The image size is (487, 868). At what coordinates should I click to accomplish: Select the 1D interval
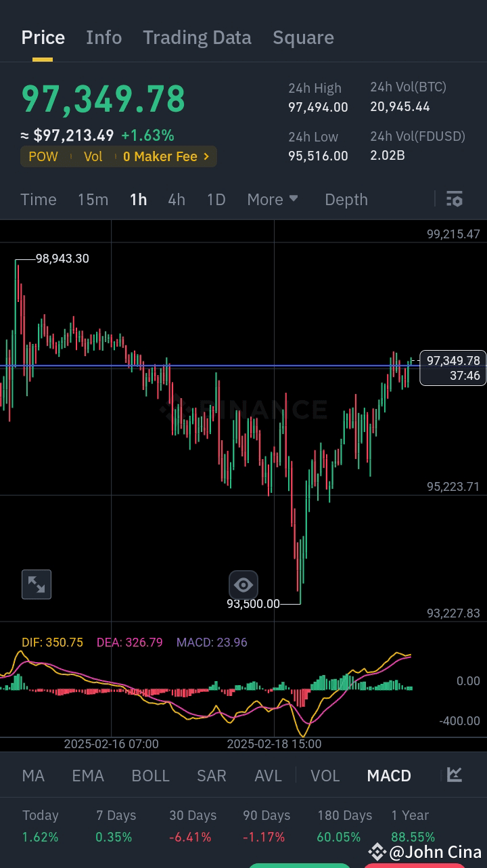coord(216,200)
